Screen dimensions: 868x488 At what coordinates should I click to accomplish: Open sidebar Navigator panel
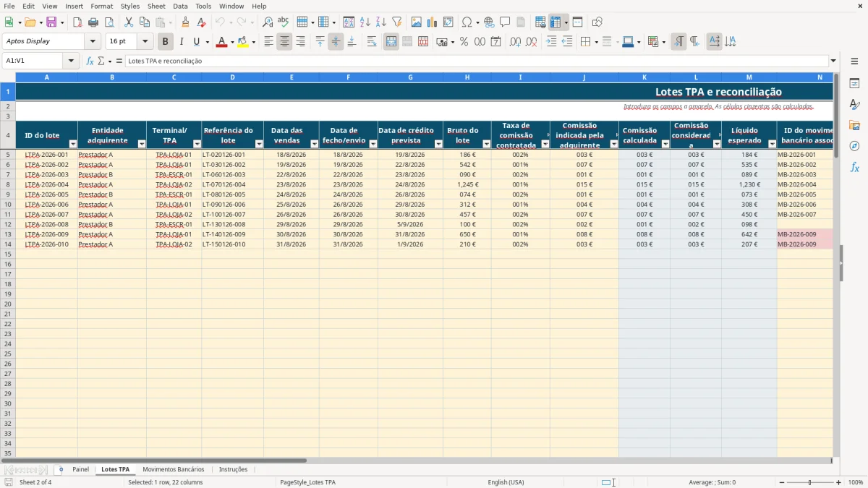(854, 146)
